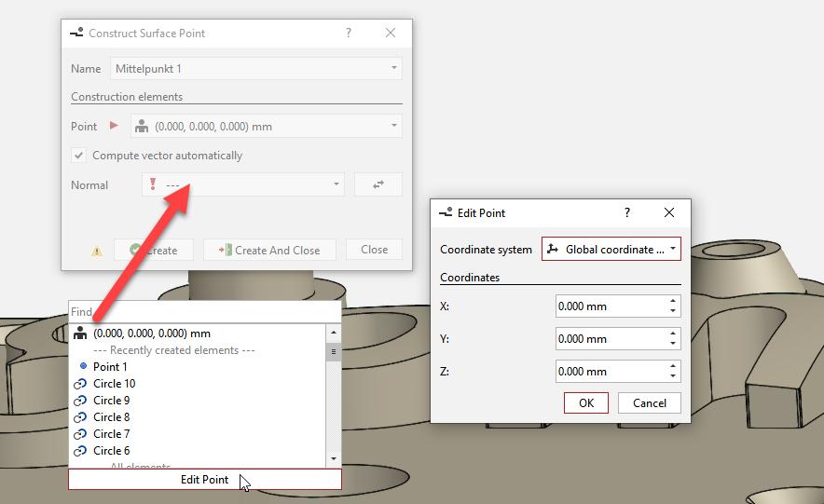Viewport: 824px width, 504px height.
Task: Select Point 1 from the element list
Action: click(110, 367)
